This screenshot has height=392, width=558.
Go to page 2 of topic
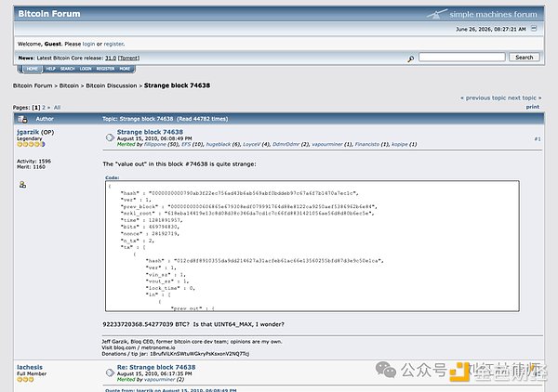coord(44,108)
